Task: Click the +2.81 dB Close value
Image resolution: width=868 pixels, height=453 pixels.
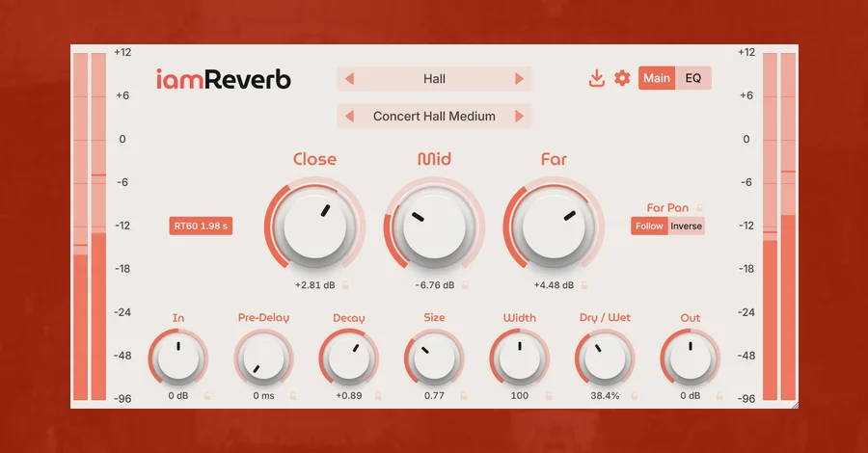Action: point(314,285)
